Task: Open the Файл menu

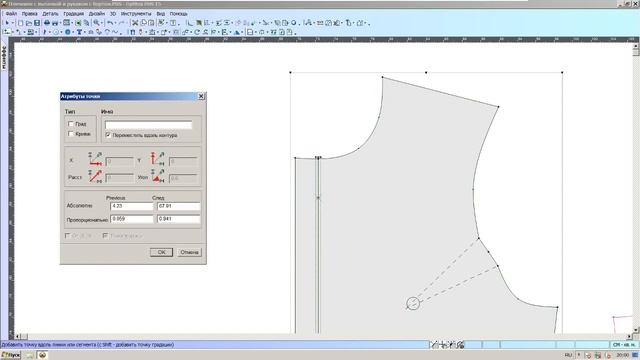Action: point(11,13)
